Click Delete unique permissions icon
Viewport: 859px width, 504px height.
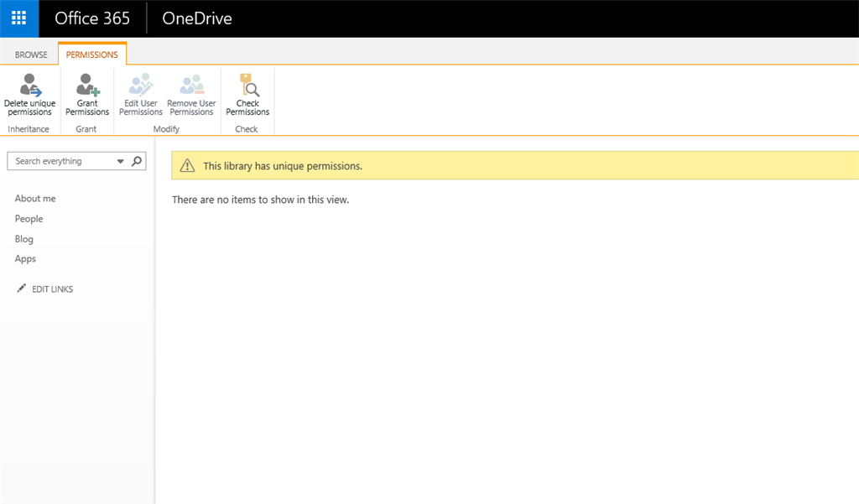(x=30, y=85)
